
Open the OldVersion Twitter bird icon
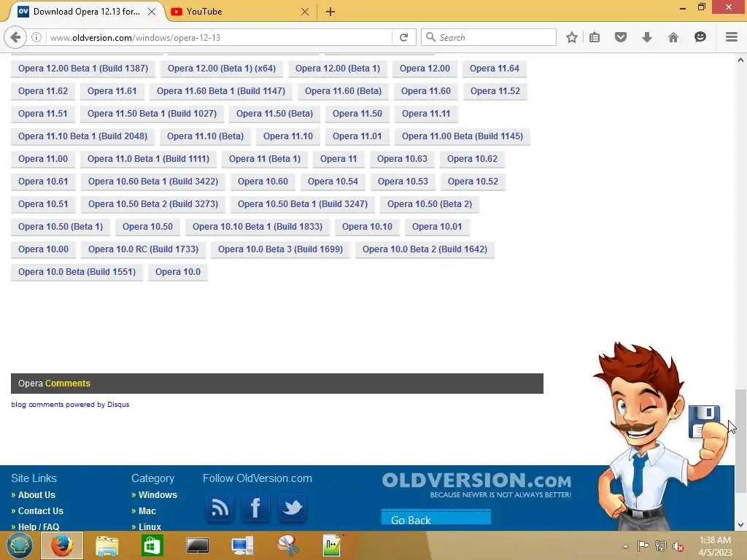[292, 507]
